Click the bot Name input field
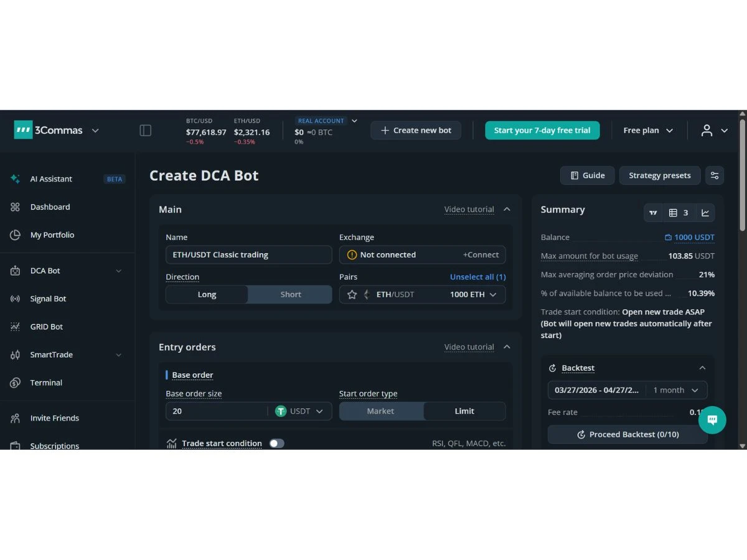 pyautogui.click(x=248, y=254)
